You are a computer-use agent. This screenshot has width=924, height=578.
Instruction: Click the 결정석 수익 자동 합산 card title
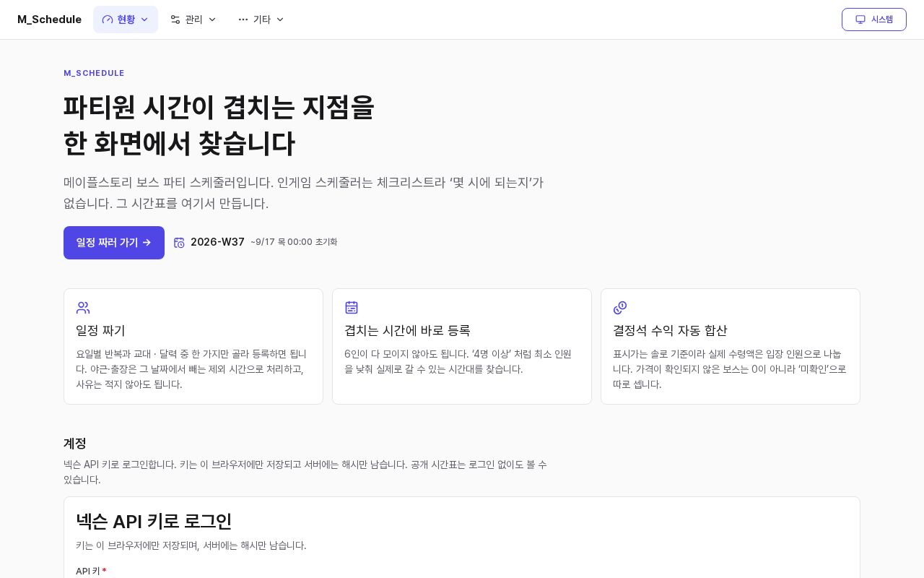tap(670, 330)
